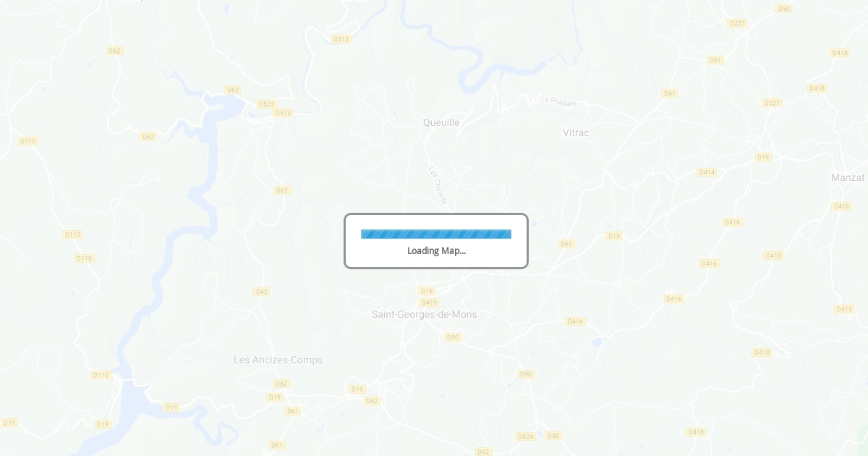Click the D419 road shield
The height and width of the screenshot is (456, 868).
(428, 303)
